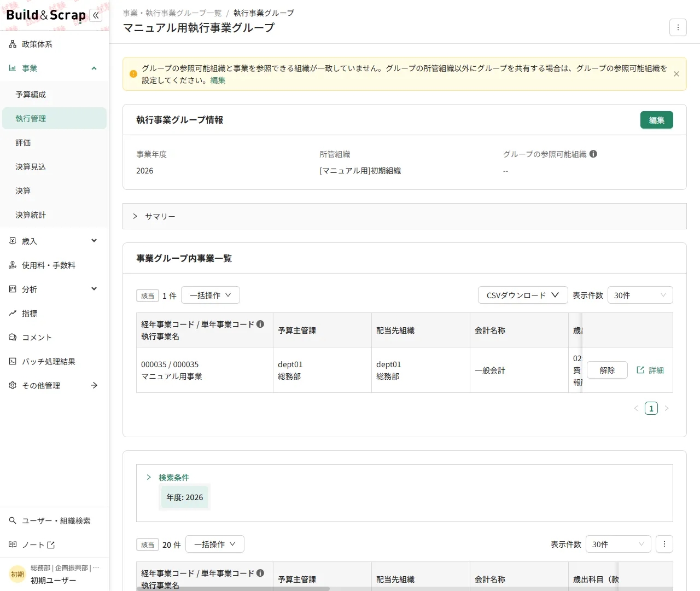Open 一括操作 dropdown for 20件 list

coord(215,544)
